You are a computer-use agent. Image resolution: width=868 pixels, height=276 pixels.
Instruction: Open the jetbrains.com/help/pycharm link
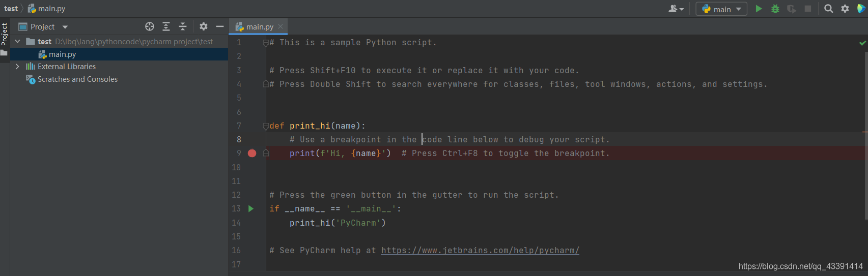tap(480, 250)
